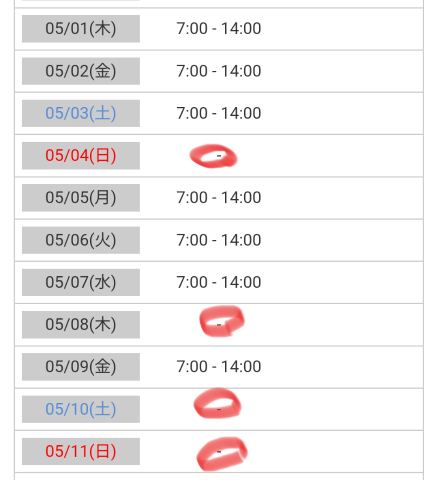The width and height of the screenshot is (437, 480).
Task: Select the 05/05(月) date label
Action: [x=81, y=198]
